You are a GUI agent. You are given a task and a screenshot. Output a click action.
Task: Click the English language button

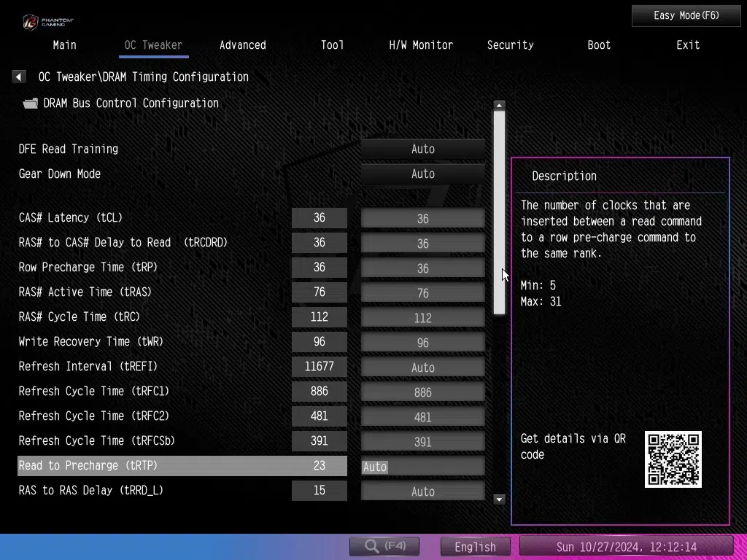pyautogui.click(x=475, y=547)
